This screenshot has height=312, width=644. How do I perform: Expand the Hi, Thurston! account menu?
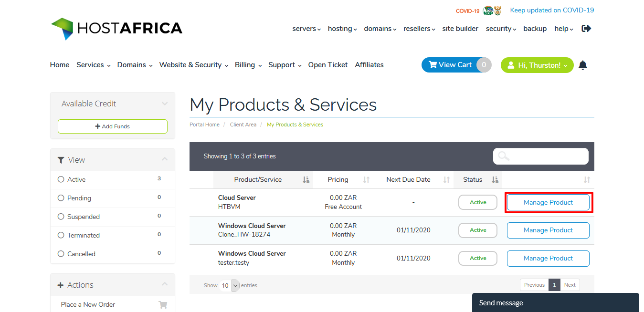pos(537,65)
